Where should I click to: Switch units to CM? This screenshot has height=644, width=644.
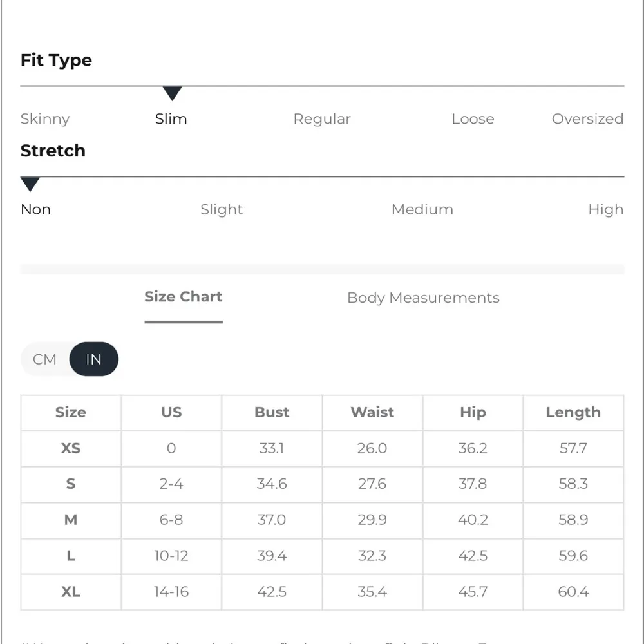(x=45, y=359)
